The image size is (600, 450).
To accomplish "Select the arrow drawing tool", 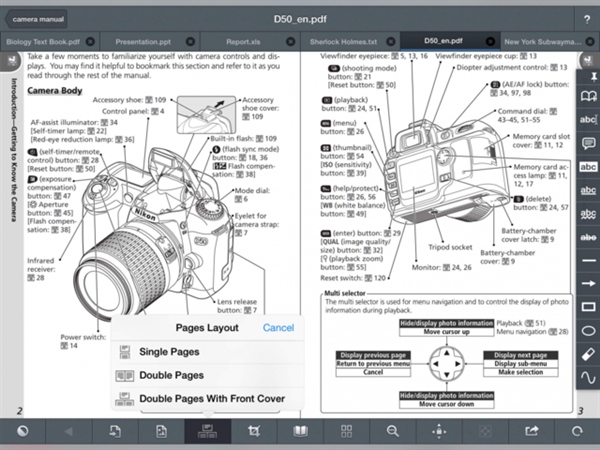I will (589, 284).
